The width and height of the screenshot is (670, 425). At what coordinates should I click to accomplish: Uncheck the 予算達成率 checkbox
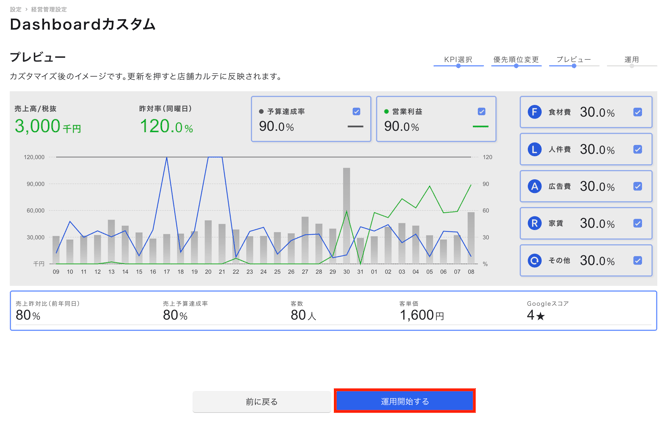[356, 111]
